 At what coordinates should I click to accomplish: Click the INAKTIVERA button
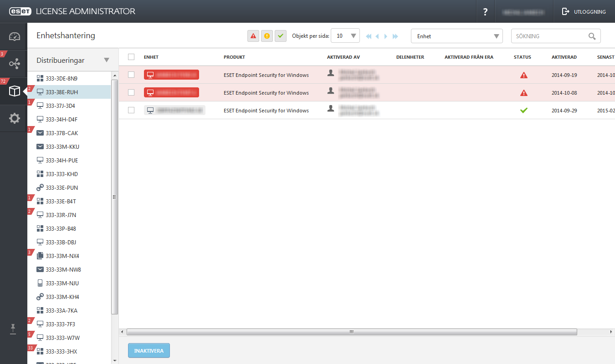pyautogui.click(x=149, y=351)
